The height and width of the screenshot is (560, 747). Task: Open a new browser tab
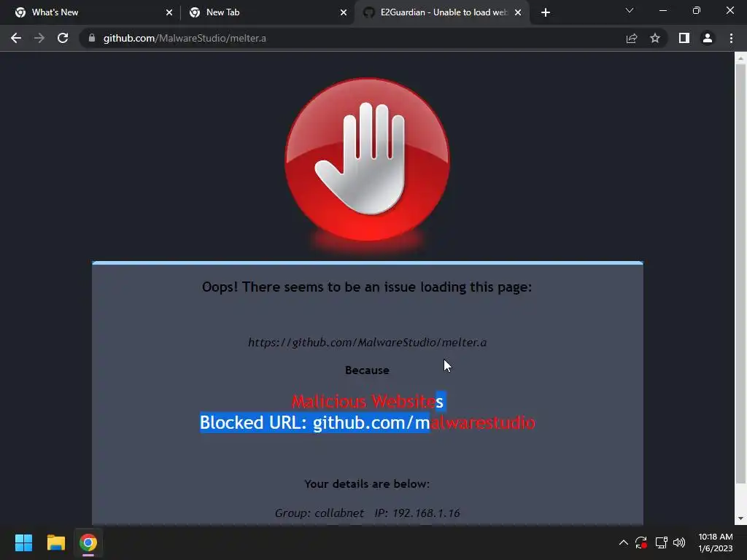(546, 12)
